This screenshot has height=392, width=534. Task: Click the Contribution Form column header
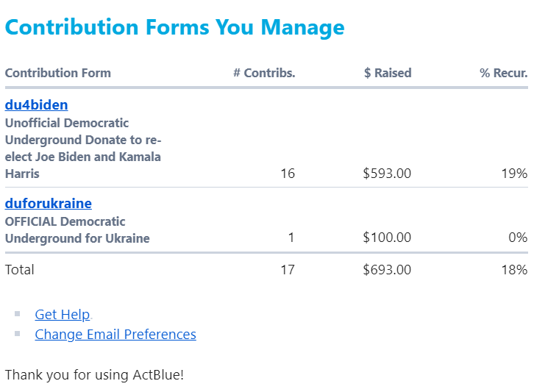pos(58,73)
